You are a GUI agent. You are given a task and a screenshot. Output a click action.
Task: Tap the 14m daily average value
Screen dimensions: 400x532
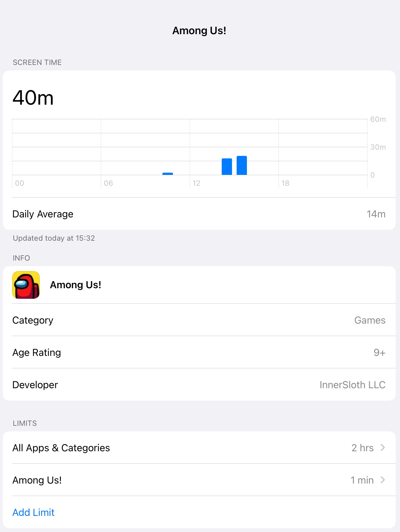click(x=376, y=214)
